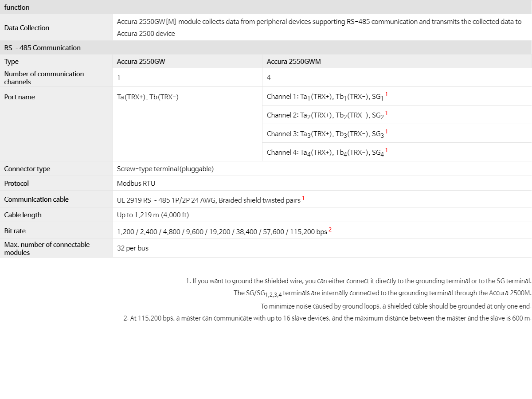The width and height of the screenshot is (532, 399).
Task: Click the 'Modbus RTU' value
Action: pyautogui.click(x=136, y=183)
